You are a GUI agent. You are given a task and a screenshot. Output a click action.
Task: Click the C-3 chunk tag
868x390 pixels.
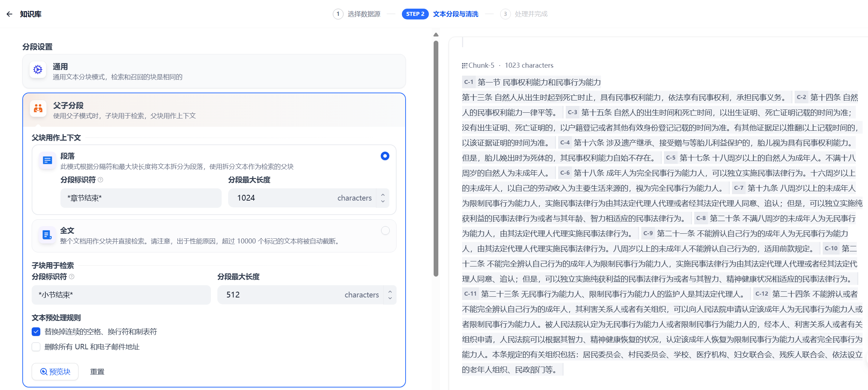(x=572, y=112)
